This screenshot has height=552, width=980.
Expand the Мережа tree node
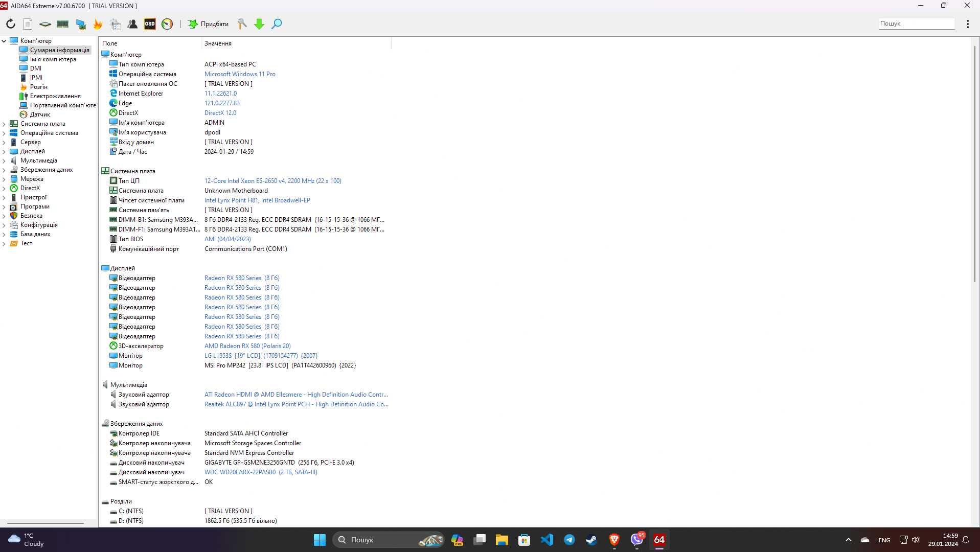(4, 179)
